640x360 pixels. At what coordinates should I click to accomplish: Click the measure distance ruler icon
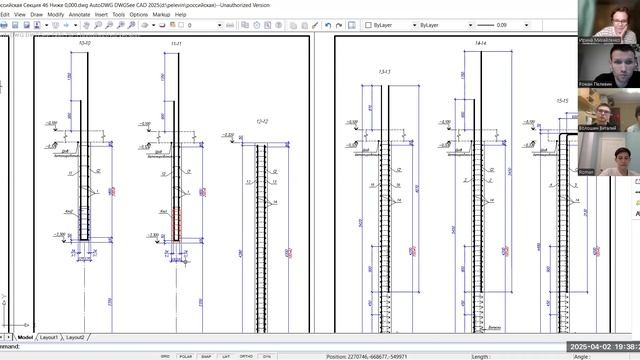(230, 25)
